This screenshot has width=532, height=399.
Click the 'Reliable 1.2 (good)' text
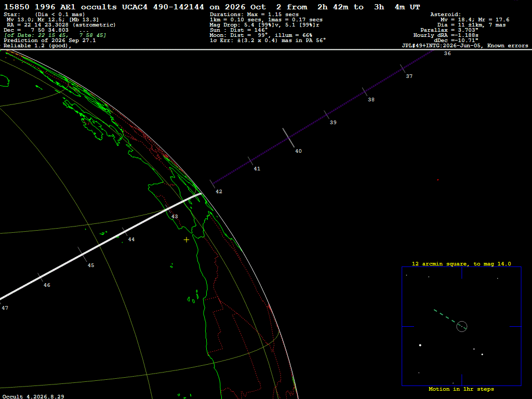pos(37,46)
